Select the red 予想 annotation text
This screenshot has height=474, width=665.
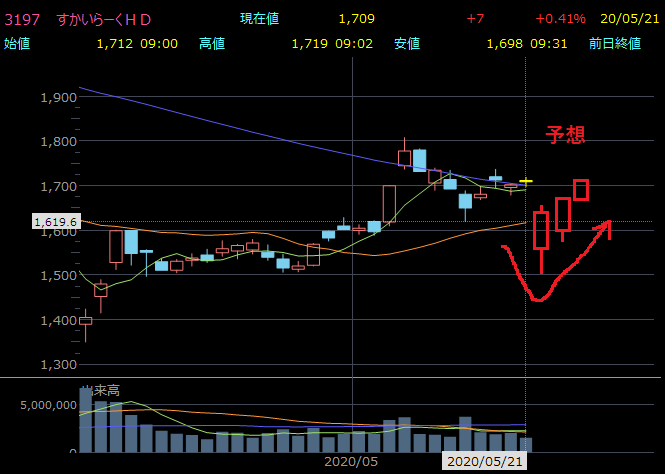pyautogui.click(x=565, y=135)
